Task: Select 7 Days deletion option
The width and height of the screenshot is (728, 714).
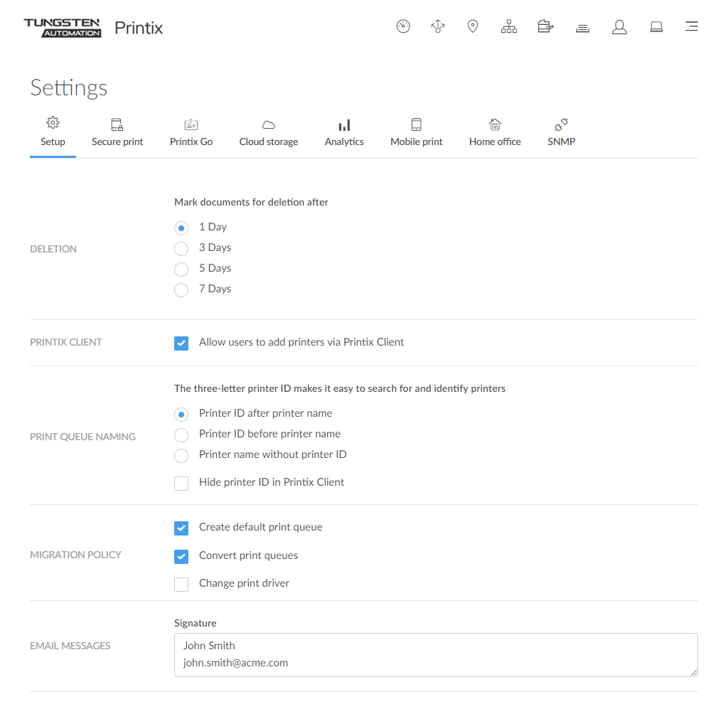Action: pos(181,289)
